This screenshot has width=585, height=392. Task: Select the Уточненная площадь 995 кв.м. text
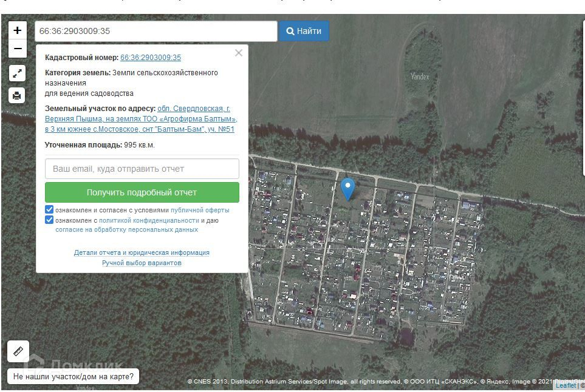100,145
